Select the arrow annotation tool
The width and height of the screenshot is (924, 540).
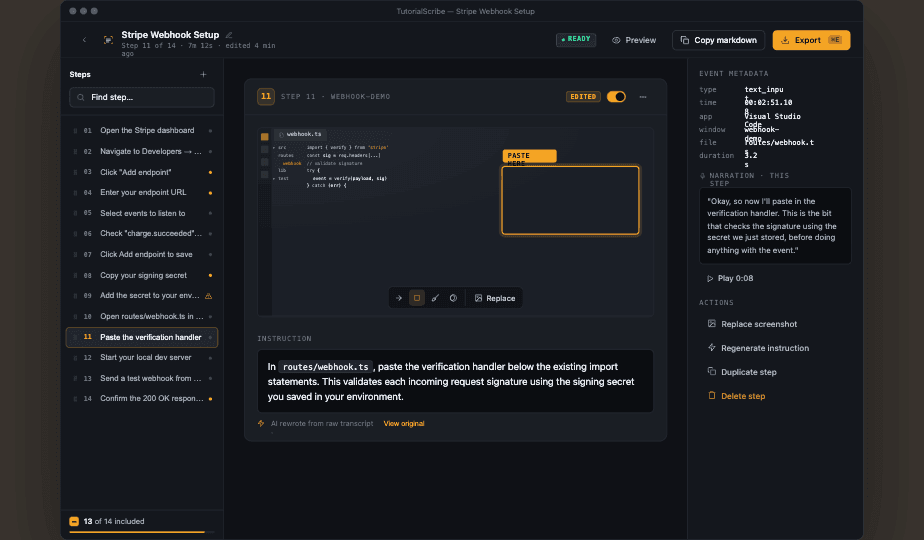point(399,298)
